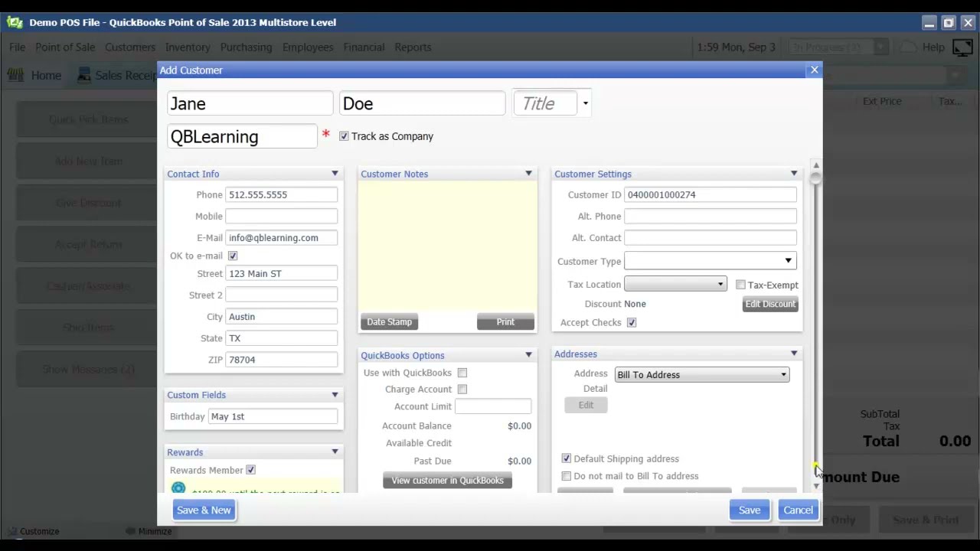Screen dimensions: 980x551
Task: Open the Sales Receipt toolbar icon
Action: pos(83,75)
